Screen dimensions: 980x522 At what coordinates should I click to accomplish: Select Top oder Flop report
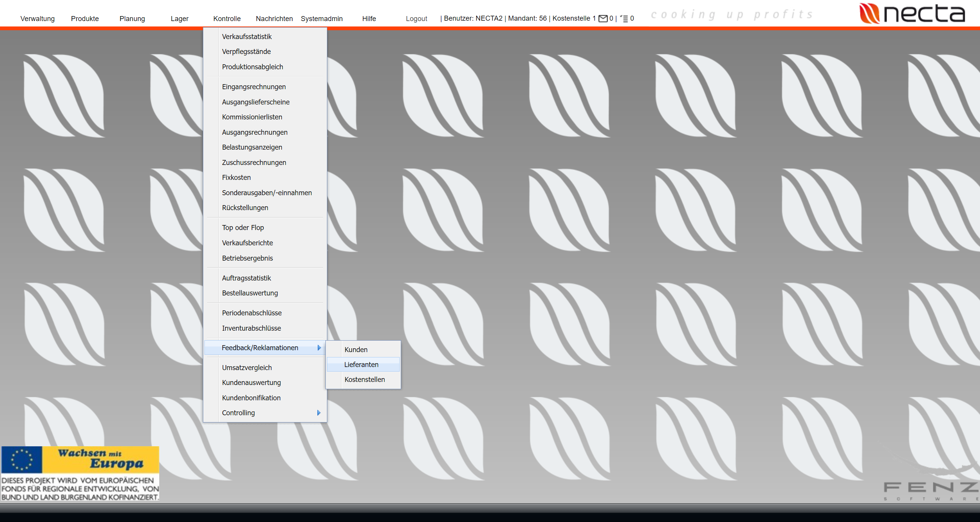coord(243,227)
